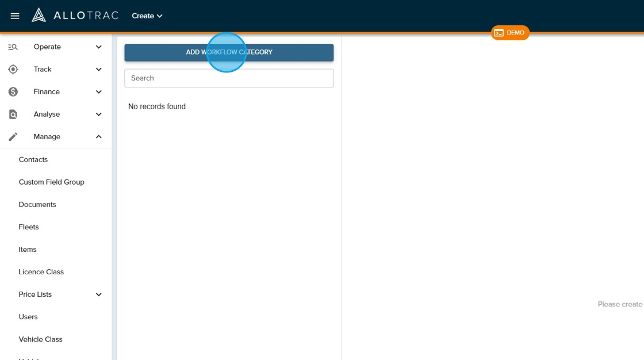
Task: Go to Custom Field Group page
Action: pyautogui.click(x=51, y=182)
